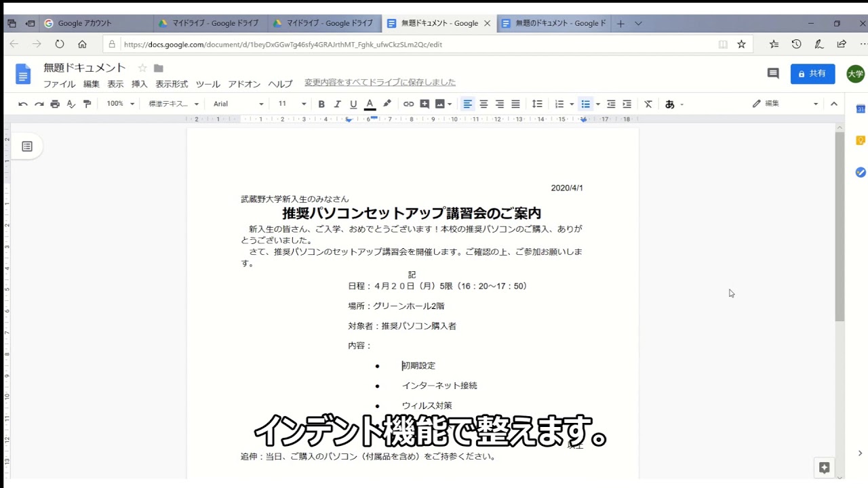Star the document
The height and width of the screenshot is (488, 868).
pyautogui.click(x=142, y=68)
